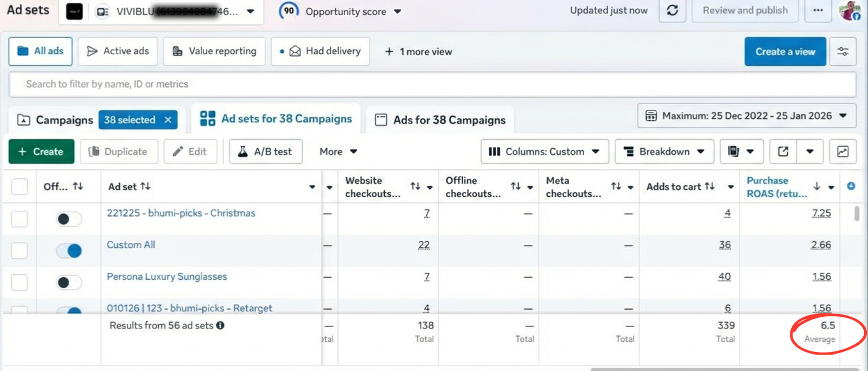This screenshot has height=371, width=868.
Task: Check the Persona Luxury Sunglasses row checkbox
Action: 20,282
